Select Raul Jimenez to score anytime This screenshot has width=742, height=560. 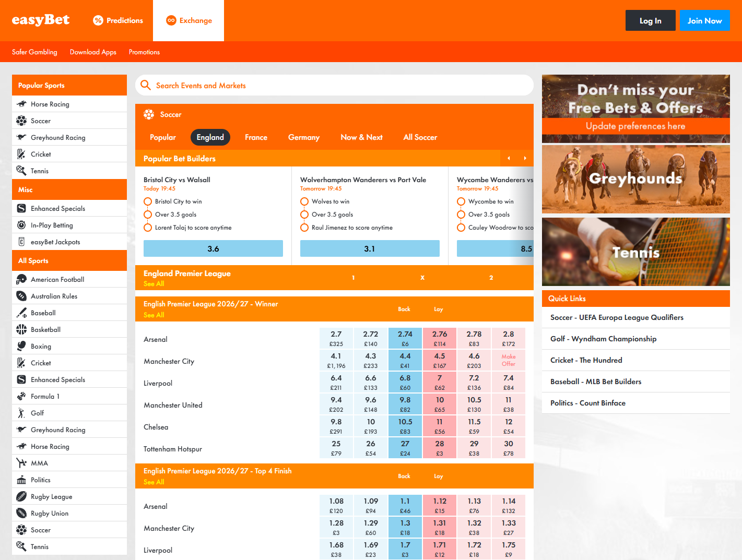pyautogui.click(x=304, y=228)
